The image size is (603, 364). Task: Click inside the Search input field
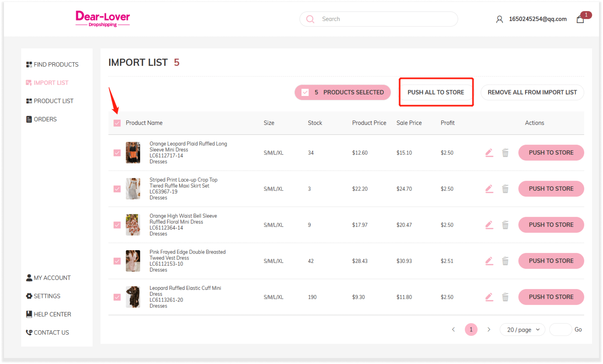pos(372,19)
